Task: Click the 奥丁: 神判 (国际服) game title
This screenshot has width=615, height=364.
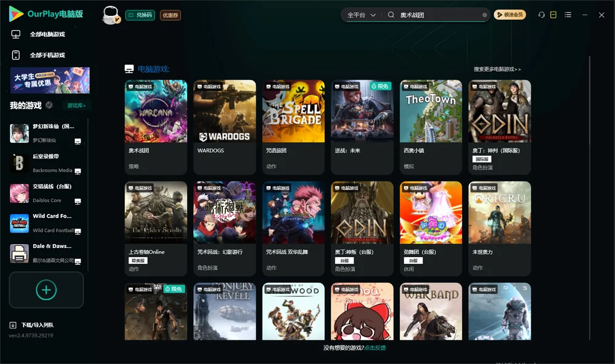Action: point(496,150)
